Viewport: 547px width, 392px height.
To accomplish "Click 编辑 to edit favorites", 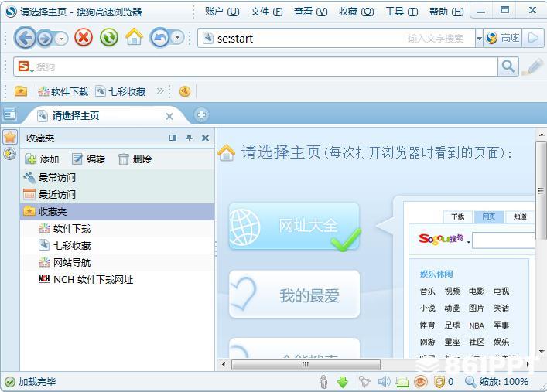I will point(89,159).
